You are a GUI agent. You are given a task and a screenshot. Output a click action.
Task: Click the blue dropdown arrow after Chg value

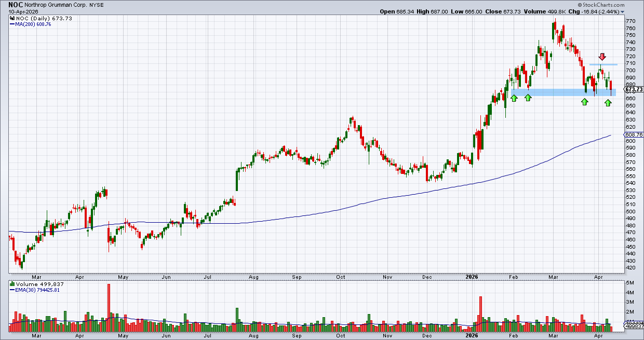click(623, 11)
